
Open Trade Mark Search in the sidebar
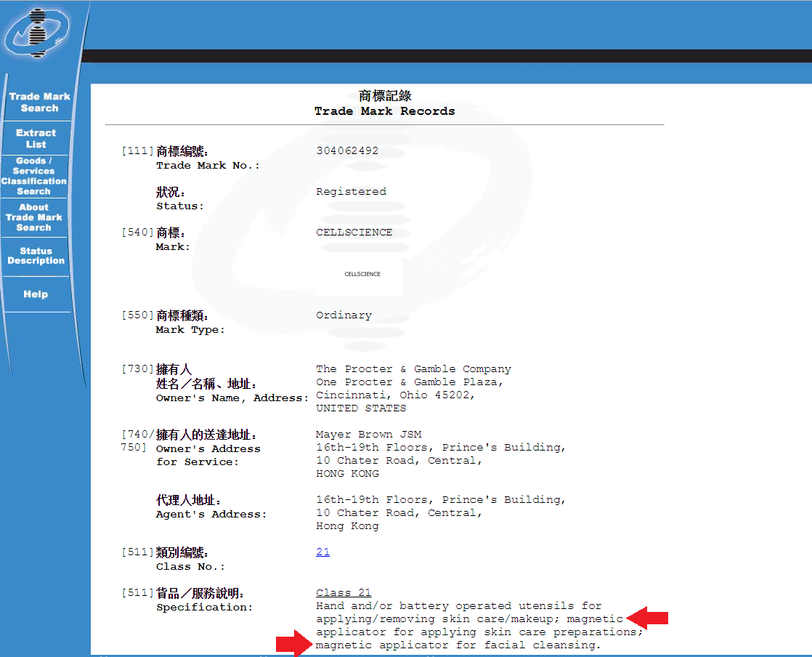coord(39,102)
